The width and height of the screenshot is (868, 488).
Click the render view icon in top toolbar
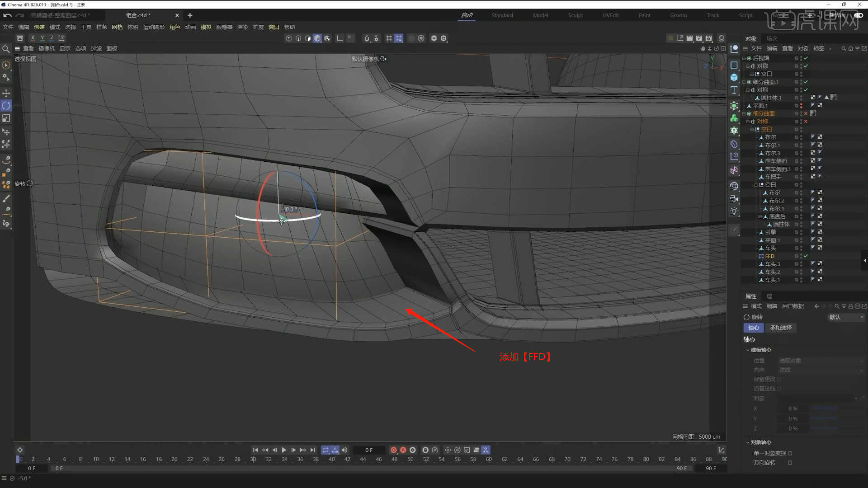tap(690, 38)
